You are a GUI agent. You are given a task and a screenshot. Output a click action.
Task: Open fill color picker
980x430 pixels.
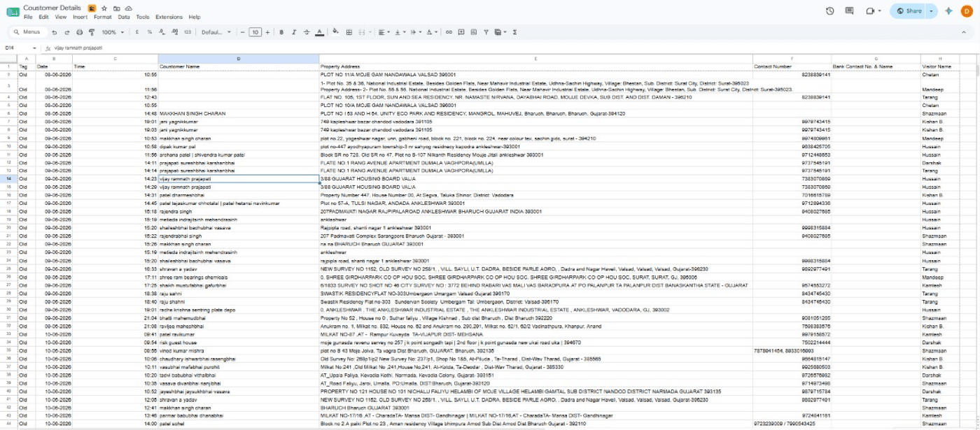[335, 32]
